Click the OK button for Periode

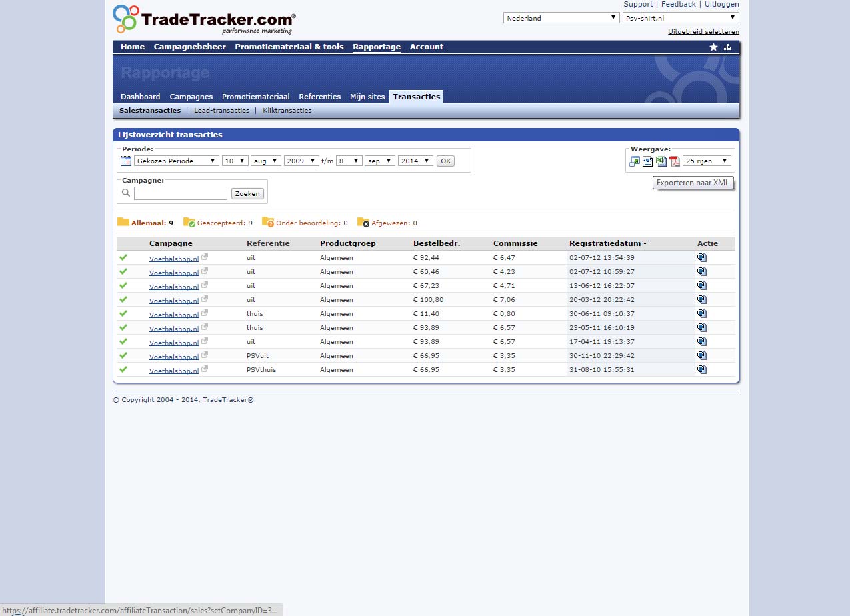click(445, 161)
